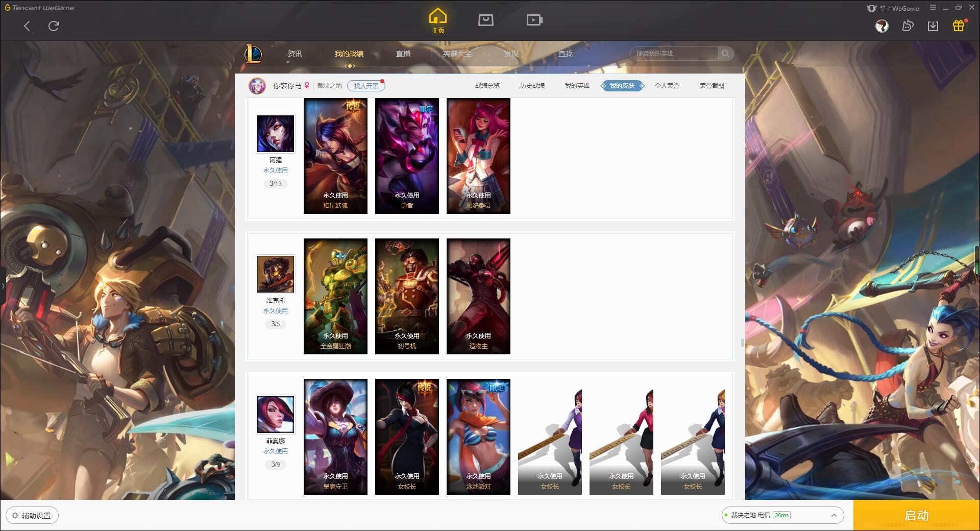The height and width of the screenshot is (531, 980).
Task: Click the gear icon in 辅助设置
Action: point(15,516)
